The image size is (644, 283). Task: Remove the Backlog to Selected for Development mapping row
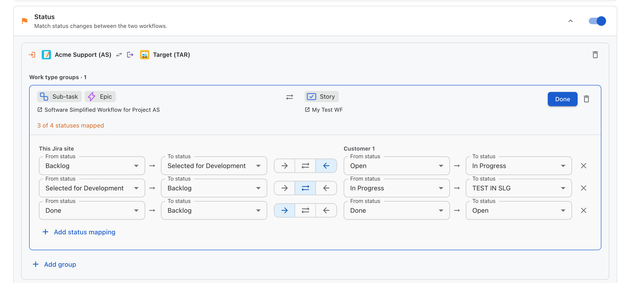[583, 166]
